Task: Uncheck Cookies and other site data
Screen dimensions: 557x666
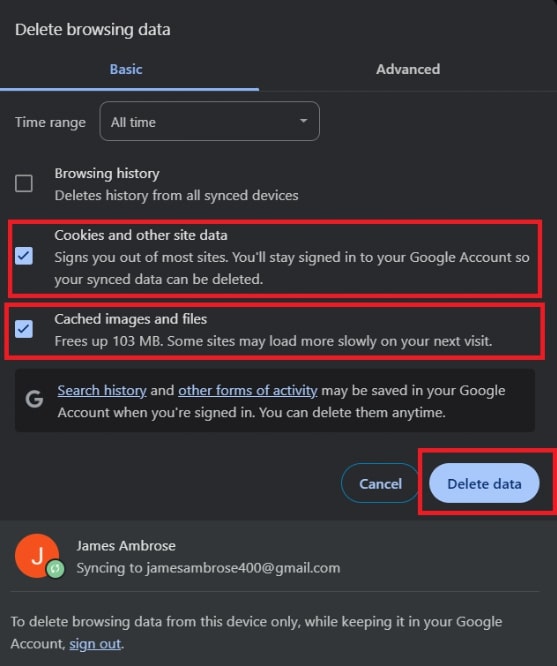Action: click(24, 256)
